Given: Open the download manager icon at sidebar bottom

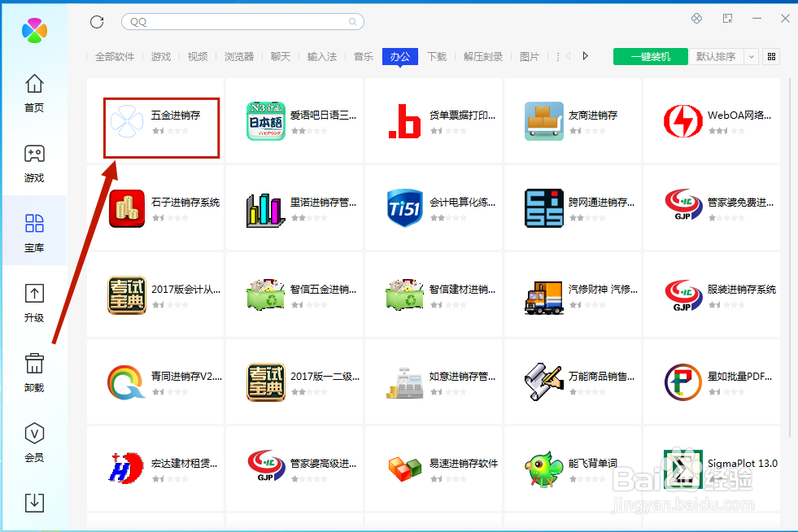Looking at the screenshot, I should pos(34,503).
